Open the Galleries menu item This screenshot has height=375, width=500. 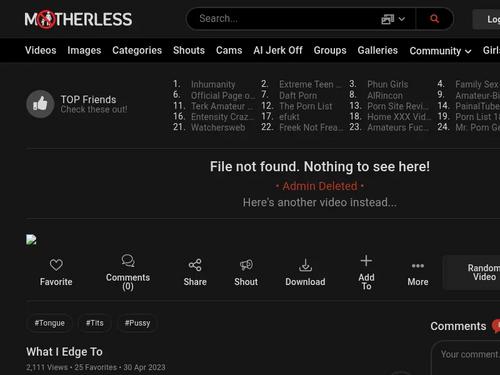(378, 50)
